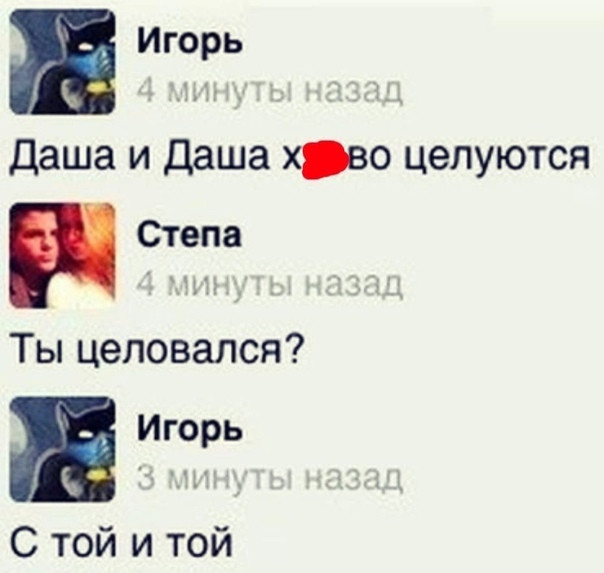This screenshot has height=573, width=604.
Task: Click the '3 минуты назад' timestamp
Action: (x=270, y=479)
